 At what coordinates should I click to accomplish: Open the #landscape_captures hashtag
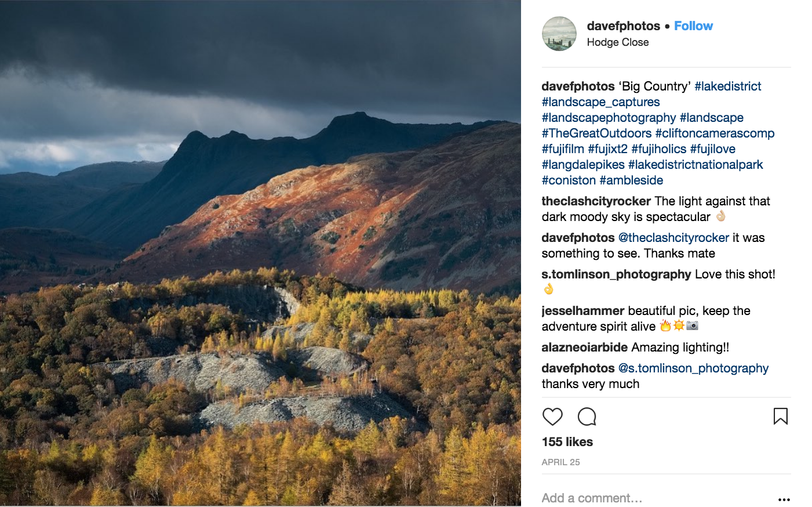[600, 102]
